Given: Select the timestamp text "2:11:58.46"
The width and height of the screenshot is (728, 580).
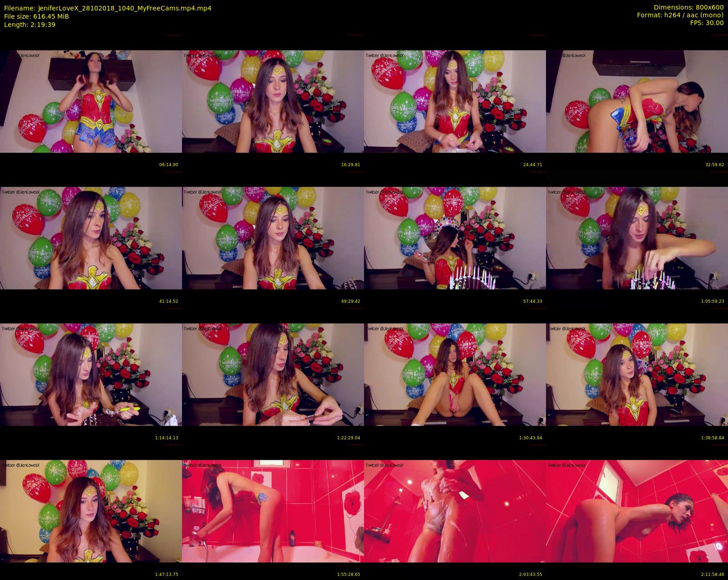Looking at the screenshot, I should [x=713, y=575].
